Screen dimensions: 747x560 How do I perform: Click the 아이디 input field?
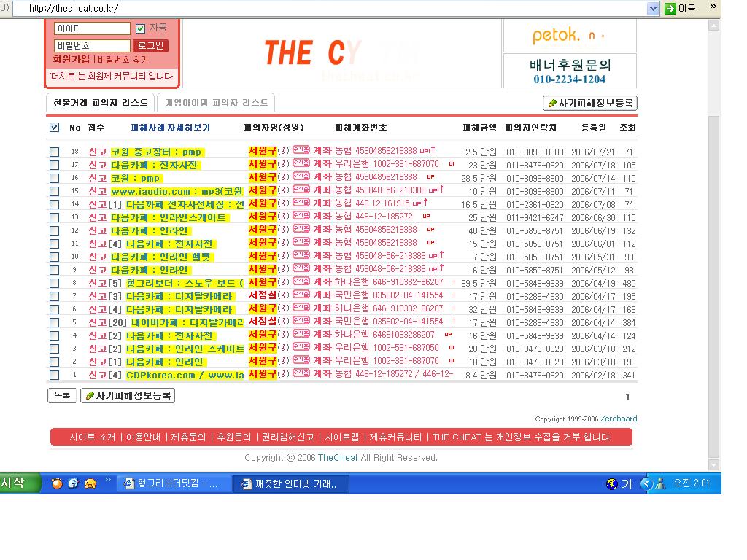[91, 28]
